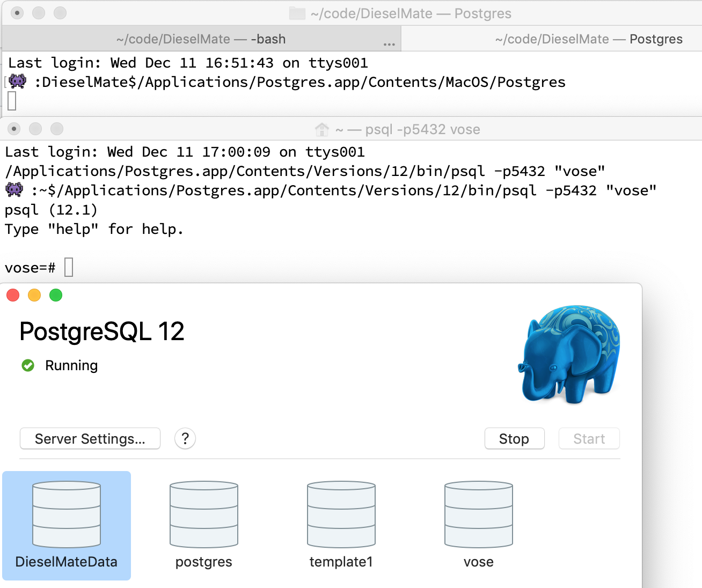
Task: Click the 'psql (12.1)' line in terminal
Action: [x=51, y=210]
